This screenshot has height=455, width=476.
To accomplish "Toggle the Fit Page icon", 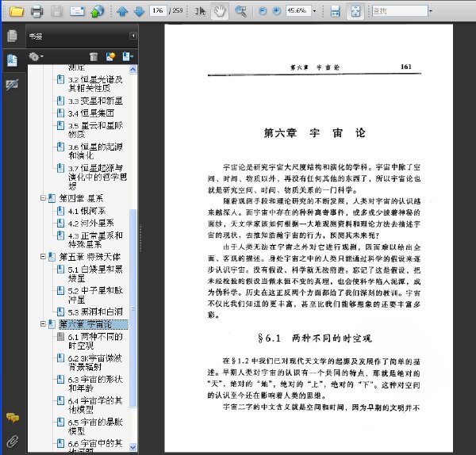I will tap(355, 12).
